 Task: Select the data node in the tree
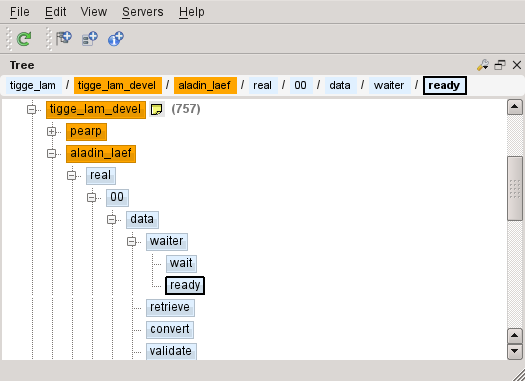[142, 220]
